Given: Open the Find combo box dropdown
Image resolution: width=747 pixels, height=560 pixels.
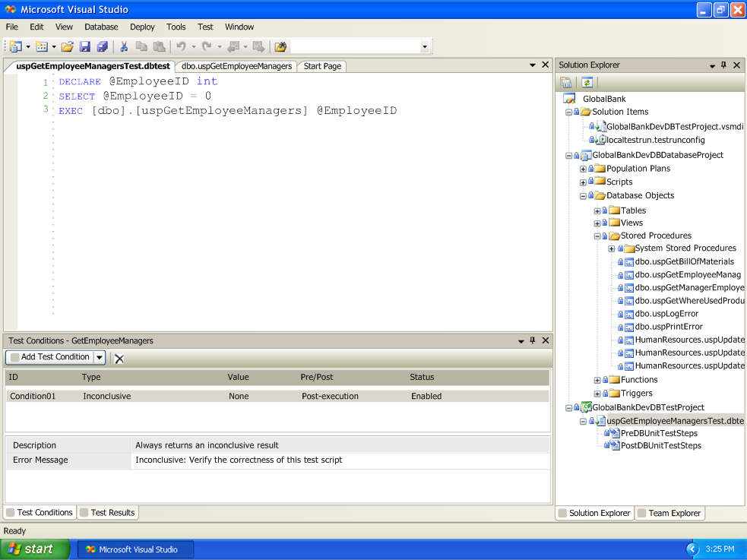Looking at the screenshot, I should coord(425,46).
